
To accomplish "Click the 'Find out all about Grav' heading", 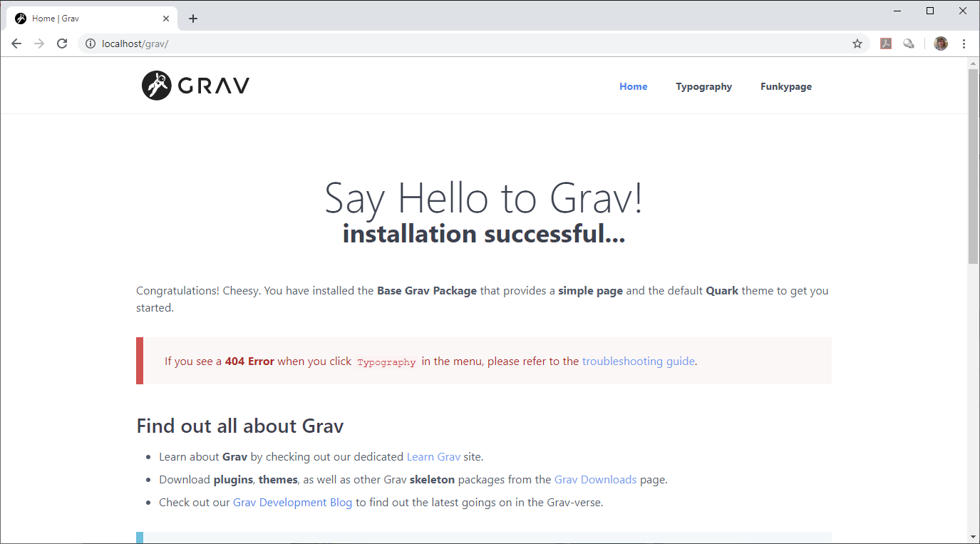I will pos(240,426).
